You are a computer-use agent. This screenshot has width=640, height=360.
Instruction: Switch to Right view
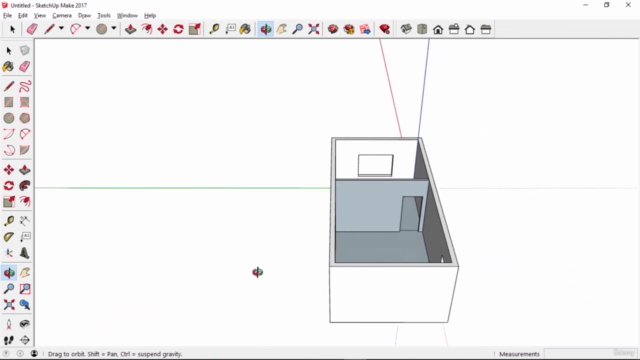pyautogui.click(x=454, y=29)
